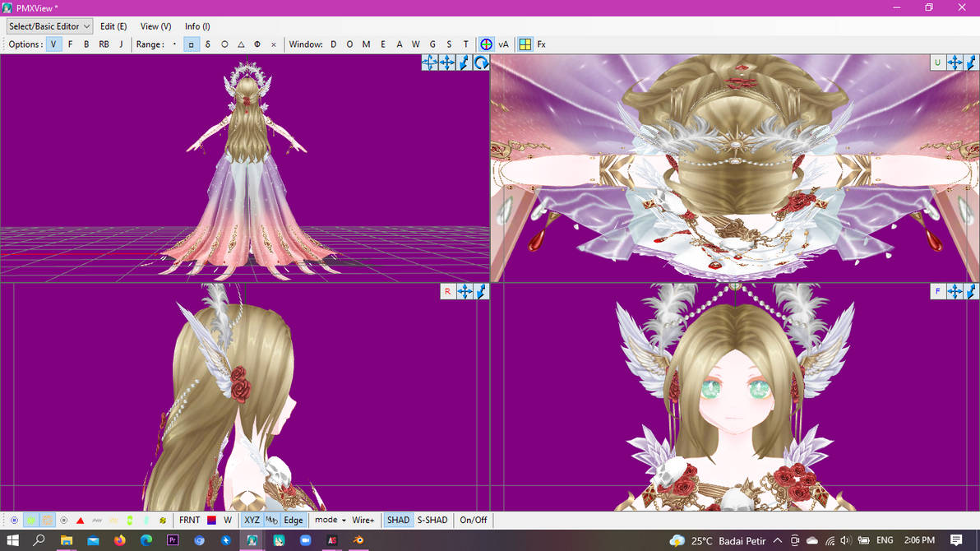Viewport: 980px width, 551px height.
Task: Click the red-blue color swatch icon
Action: point(211,521)
